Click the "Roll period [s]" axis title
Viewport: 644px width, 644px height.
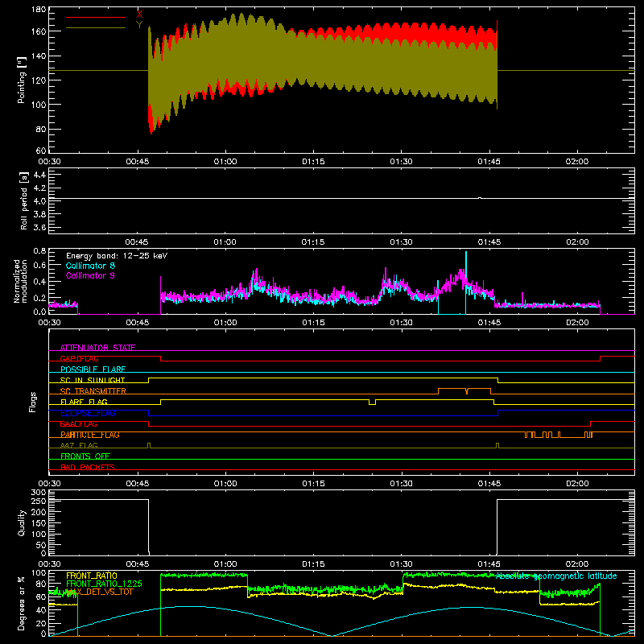point(24,200)
